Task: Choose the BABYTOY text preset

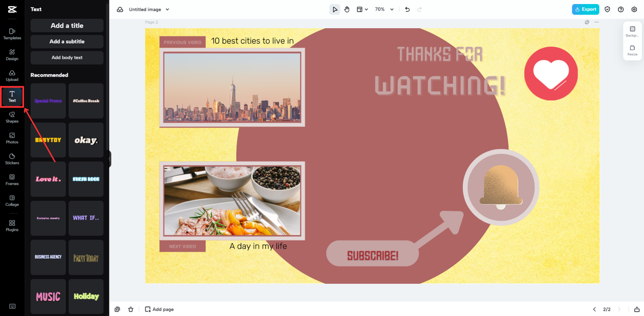Action: 48,140
